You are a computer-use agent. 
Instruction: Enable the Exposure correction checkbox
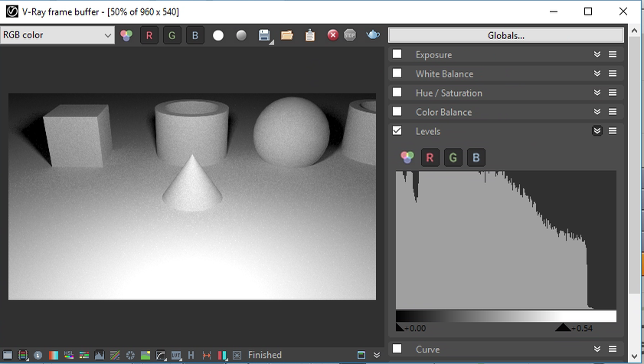[397, 54]
